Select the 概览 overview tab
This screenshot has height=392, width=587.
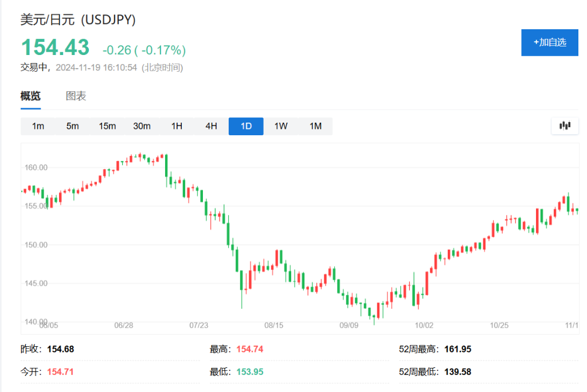[30, 96]
